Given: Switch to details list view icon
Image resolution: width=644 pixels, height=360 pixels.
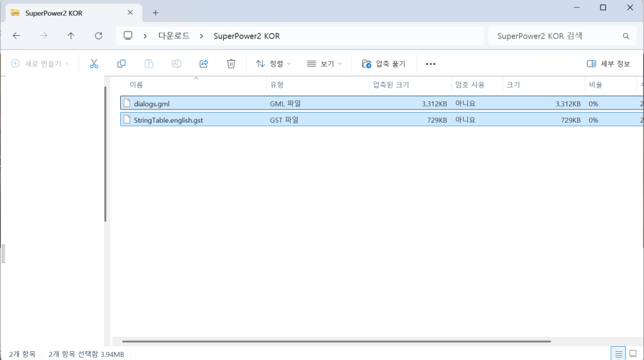Looking at the screenshot, I should point(618,354).
